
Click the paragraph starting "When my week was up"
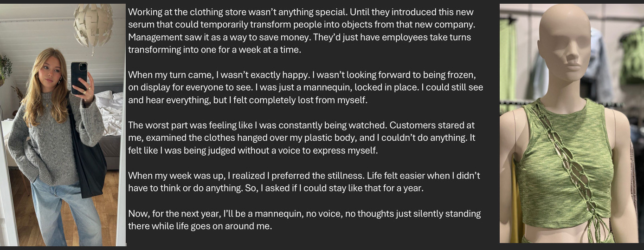[x=304, y=182]
